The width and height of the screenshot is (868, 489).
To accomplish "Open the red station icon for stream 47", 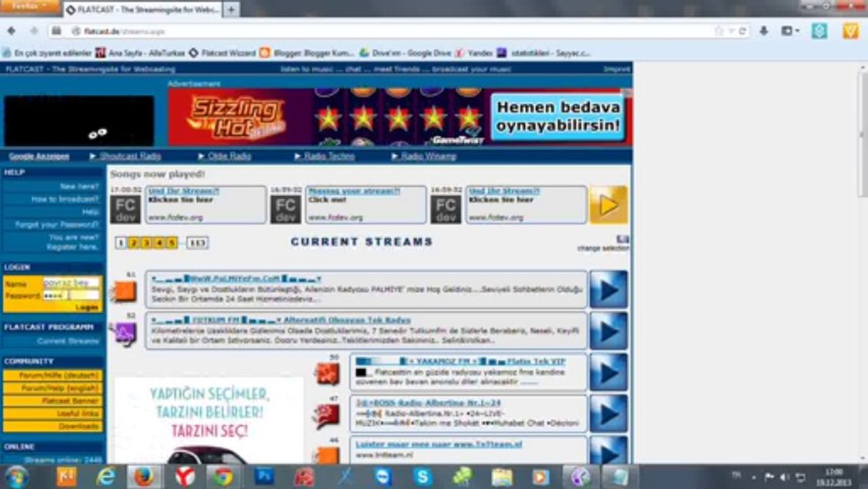I will click(327, 416).
